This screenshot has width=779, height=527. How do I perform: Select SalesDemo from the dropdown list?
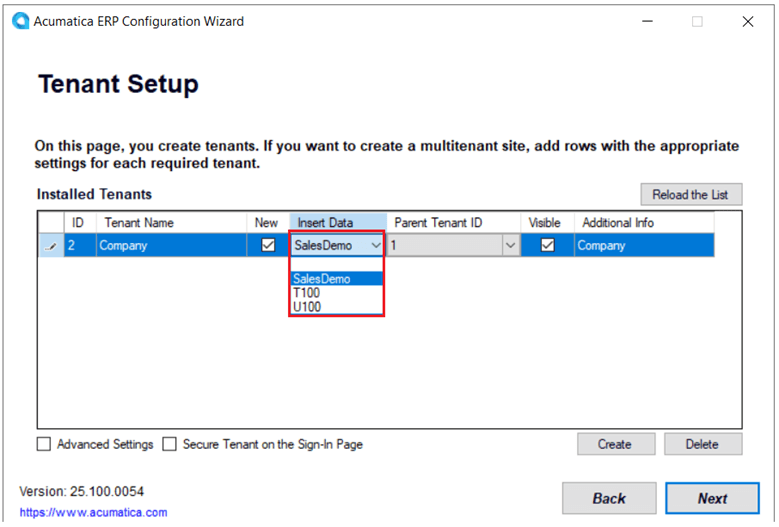click(x=322, y=279)
